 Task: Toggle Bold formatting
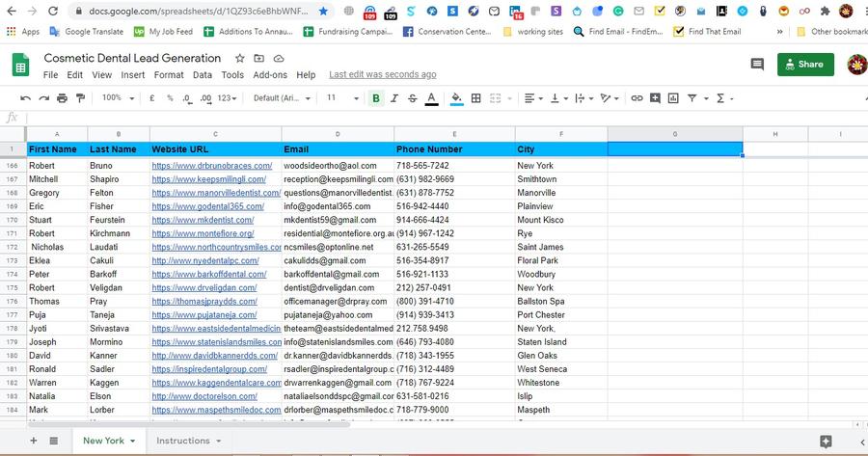pos(376,98)
